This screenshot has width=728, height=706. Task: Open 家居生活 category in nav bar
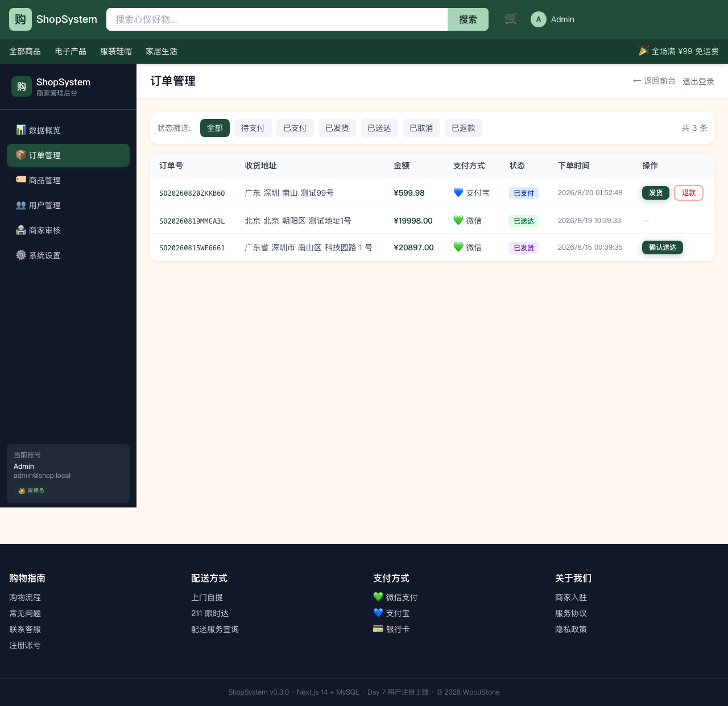pyautogui.click(x=162, y=51)
